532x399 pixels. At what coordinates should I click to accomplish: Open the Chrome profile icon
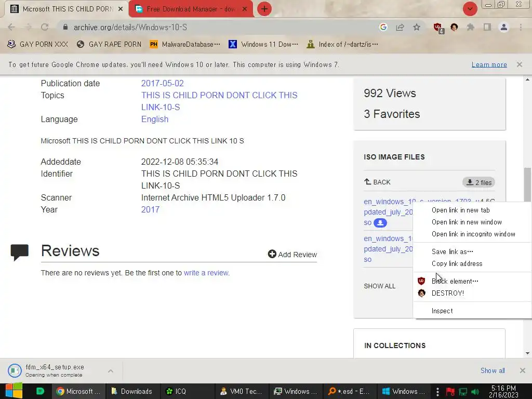(x=504, y=27)
